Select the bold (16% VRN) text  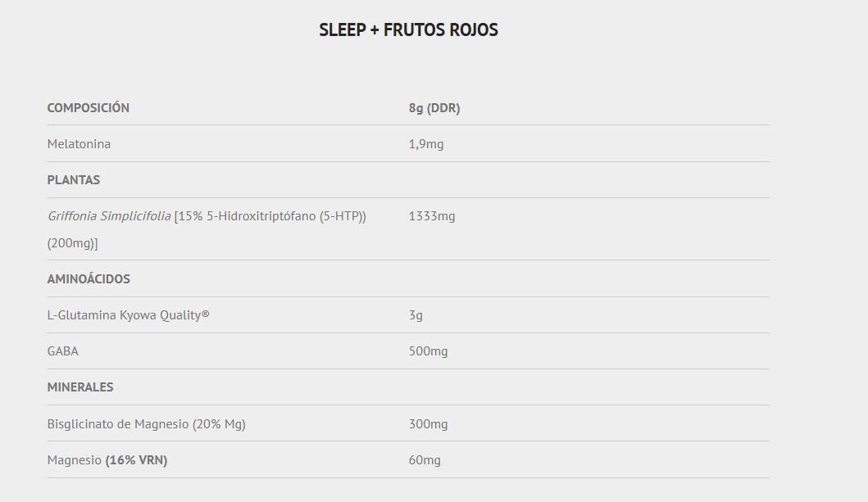[136, 460]
